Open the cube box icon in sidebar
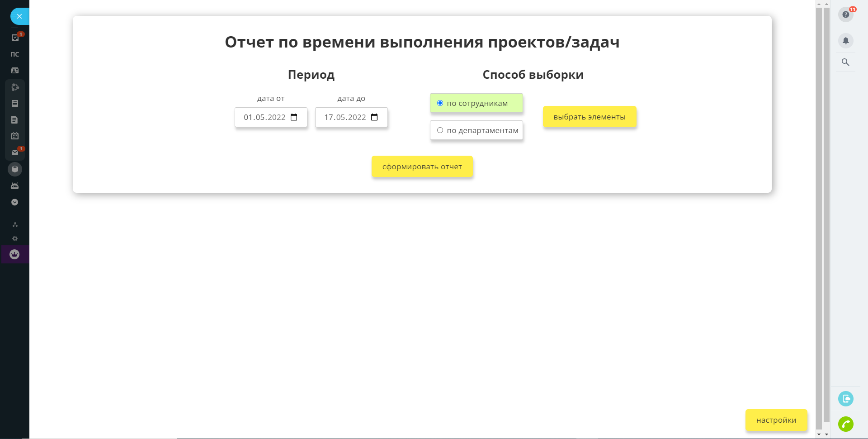The image size is (868, 439). pyautogui.click(x=15, y=169)
